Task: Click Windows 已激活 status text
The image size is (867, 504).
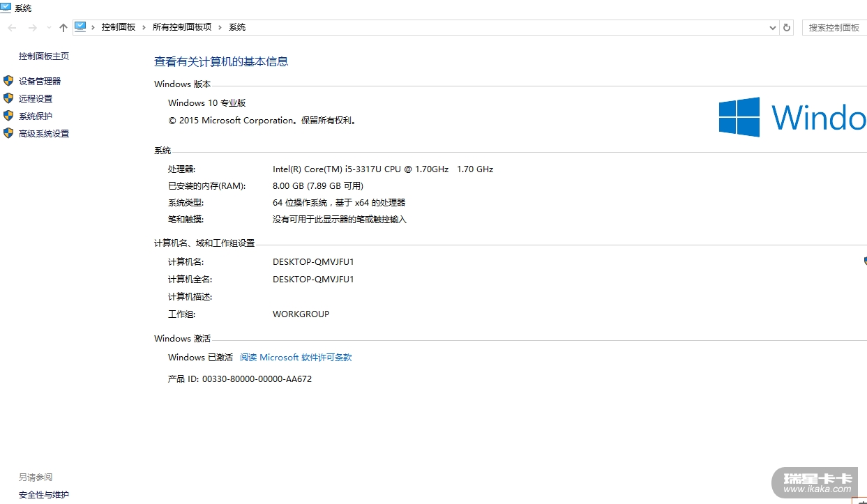Action: [200, 358]
